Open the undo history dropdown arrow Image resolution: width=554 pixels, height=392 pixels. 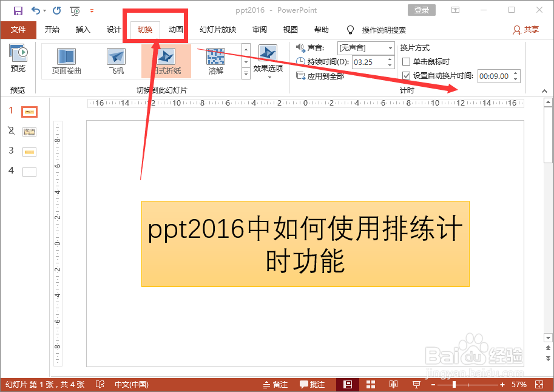[44, 10]
